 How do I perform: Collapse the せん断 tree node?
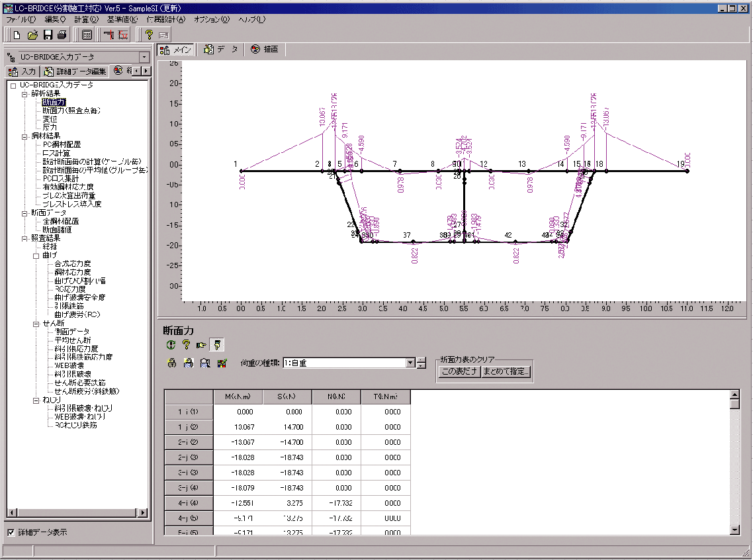point(36,324)
